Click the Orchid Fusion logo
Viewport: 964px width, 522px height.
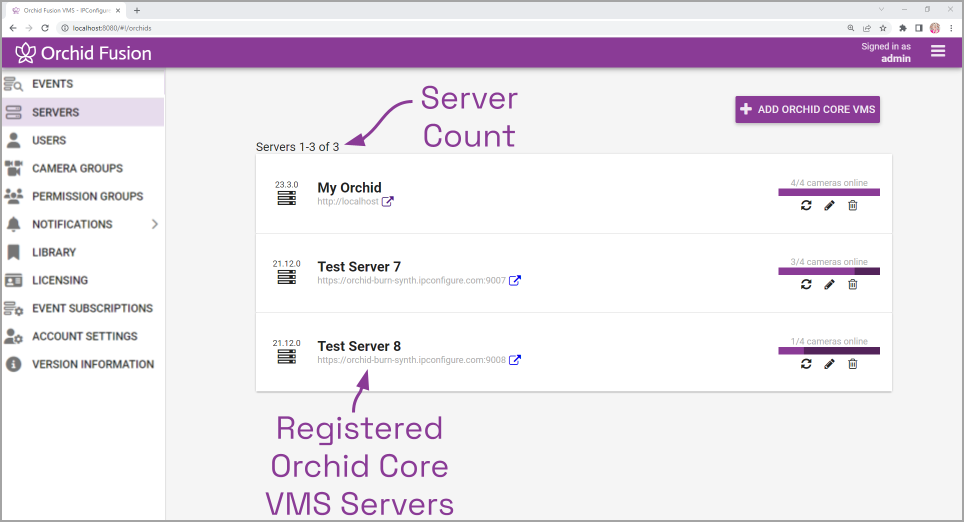[84, 53]
